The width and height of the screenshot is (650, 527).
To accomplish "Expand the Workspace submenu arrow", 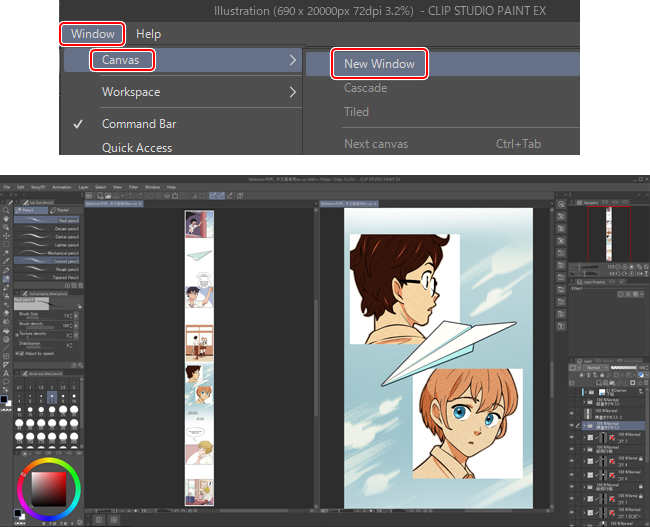I will [292, 92].
